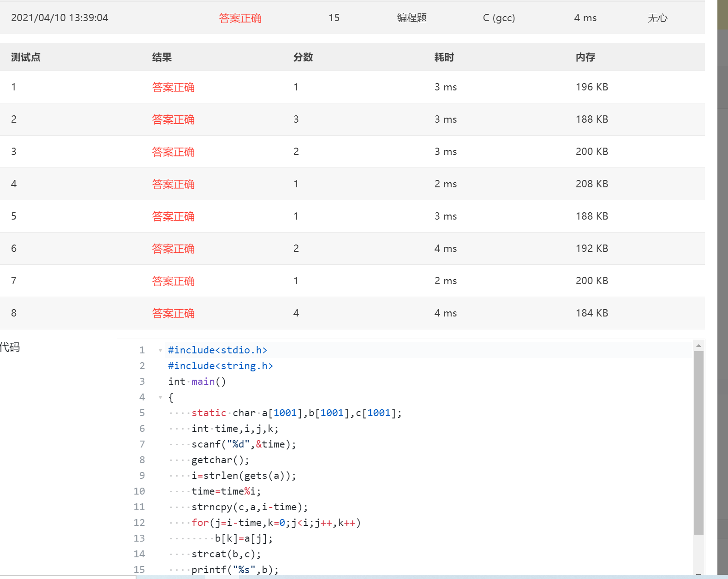This screenshot has width=728, height=579.
Task: Open the user 无心
Action: [657, 18]
